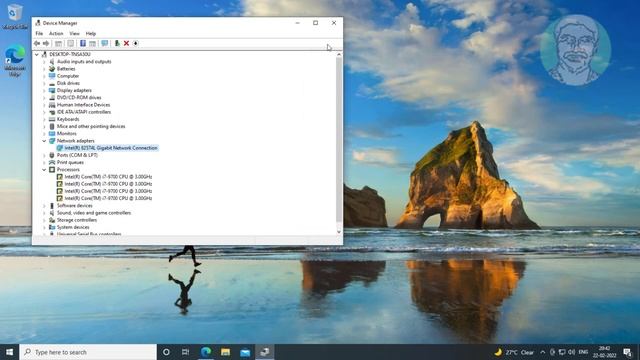This screenshot has height=360, width=640.
Task: Show hidden tray icons chevron
Action: pos(542,352)
